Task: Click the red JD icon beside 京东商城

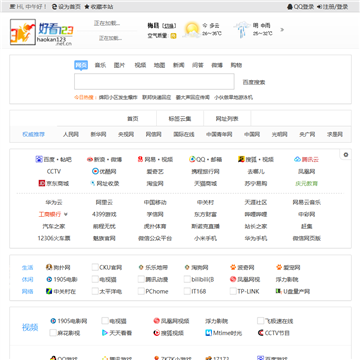Action: (x=42, y=183)
